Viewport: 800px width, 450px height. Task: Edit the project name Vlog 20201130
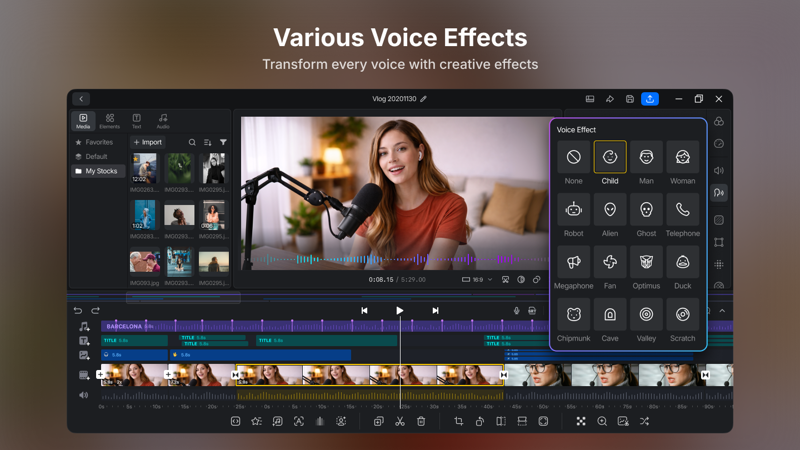coord(423,99)
